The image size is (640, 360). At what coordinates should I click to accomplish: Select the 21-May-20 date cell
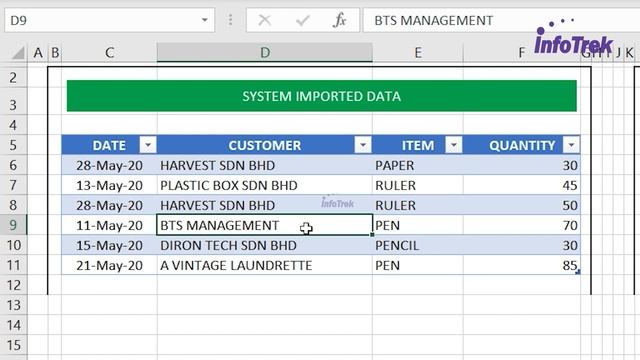point(109,265)
